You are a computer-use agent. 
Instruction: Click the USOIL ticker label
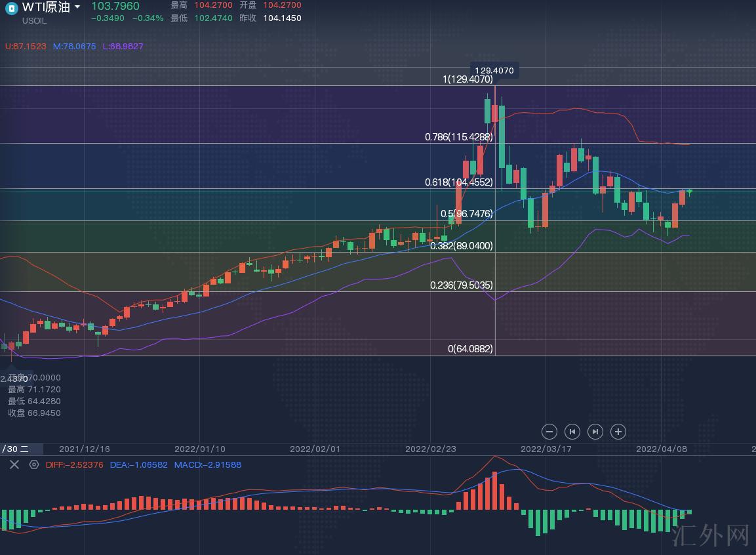[x=34, y=21]
